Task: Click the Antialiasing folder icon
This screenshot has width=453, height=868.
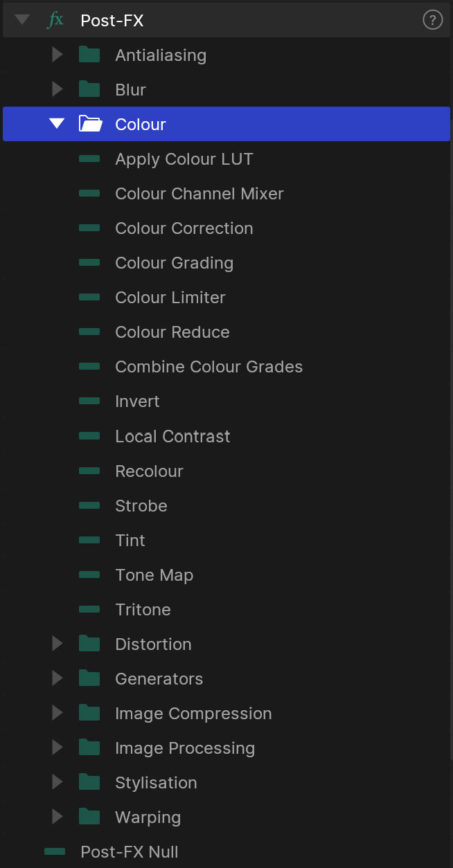Action: click(89, 55)
